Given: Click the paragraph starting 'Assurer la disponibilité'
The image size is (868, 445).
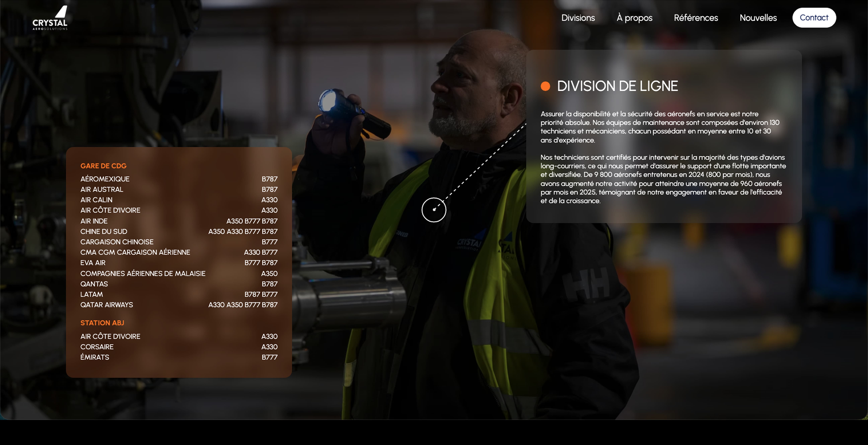Looking at the screenshot, I should [660, 127].
